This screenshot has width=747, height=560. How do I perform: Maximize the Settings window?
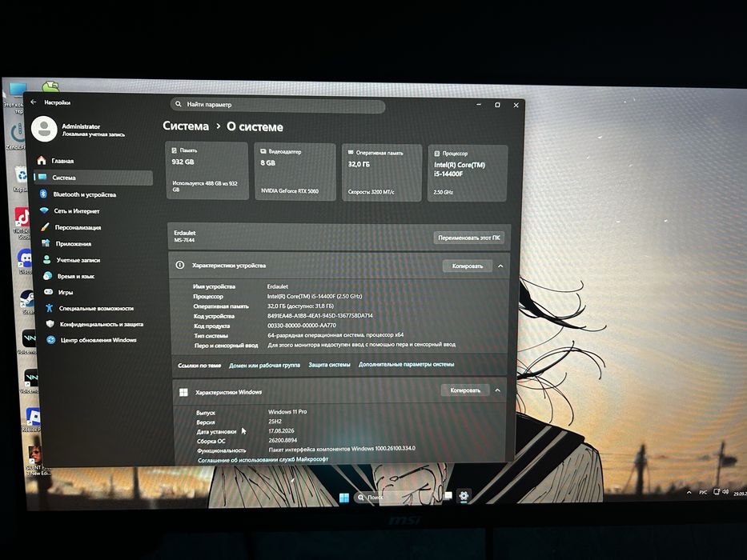pos(497,105)
